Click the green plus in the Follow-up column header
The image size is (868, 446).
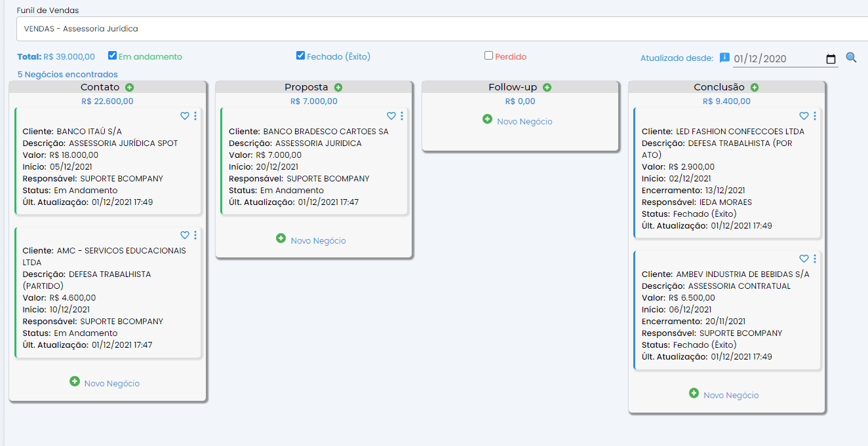(547, 86)
